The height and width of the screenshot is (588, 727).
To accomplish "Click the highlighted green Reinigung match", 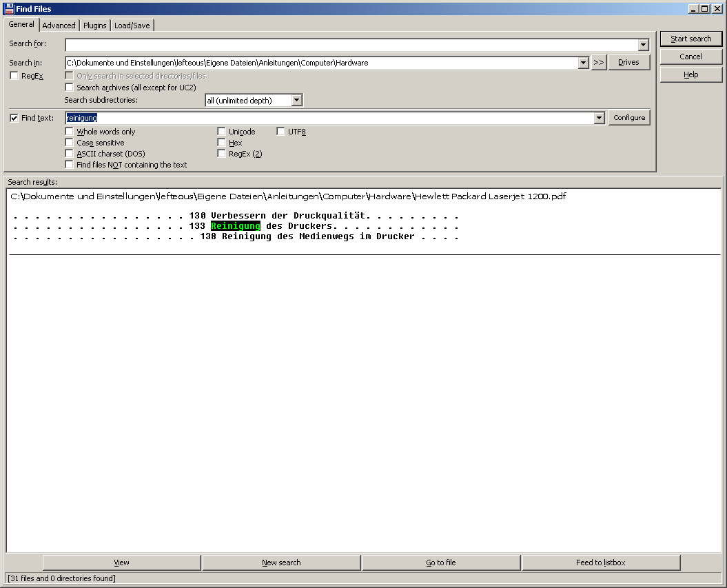I will [236, 226].
